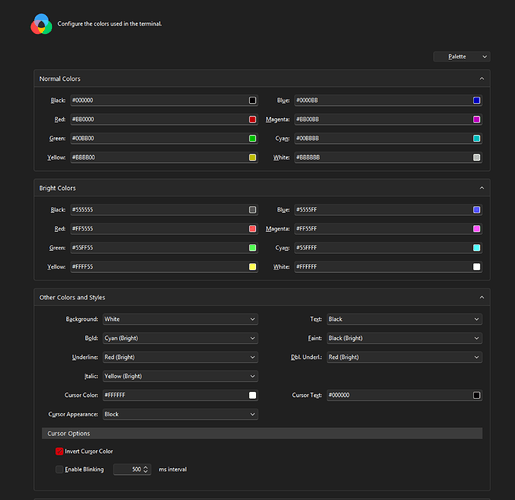Open the Normal Blue color picker swatch
The image size is (515, 500).
click(x=476, y=100)
